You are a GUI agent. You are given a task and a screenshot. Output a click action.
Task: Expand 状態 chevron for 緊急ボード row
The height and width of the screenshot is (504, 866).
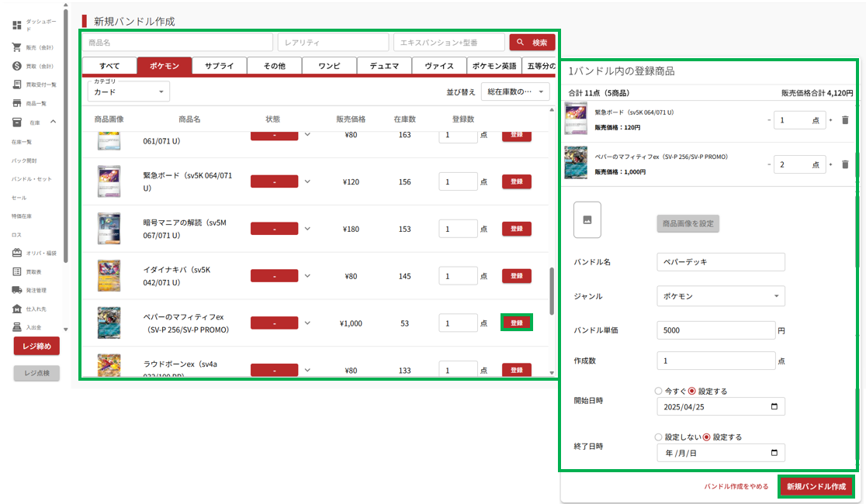pos(307,181)
